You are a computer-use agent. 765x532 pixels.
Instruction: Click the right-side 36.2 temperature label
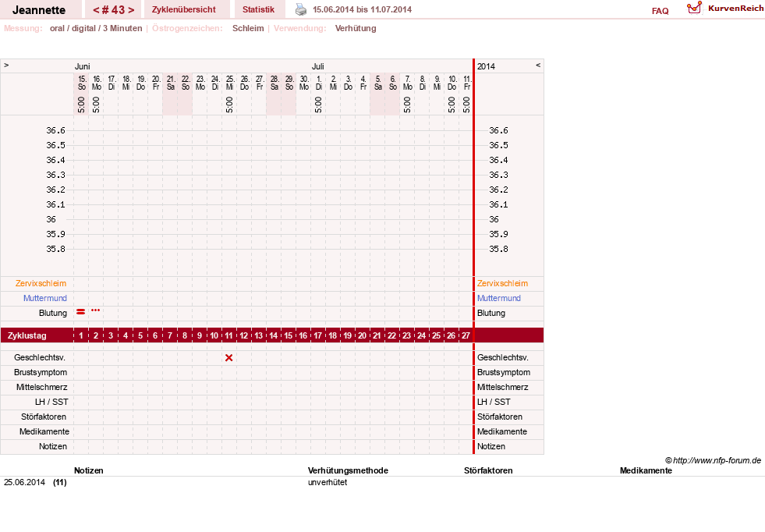point(498,190)
